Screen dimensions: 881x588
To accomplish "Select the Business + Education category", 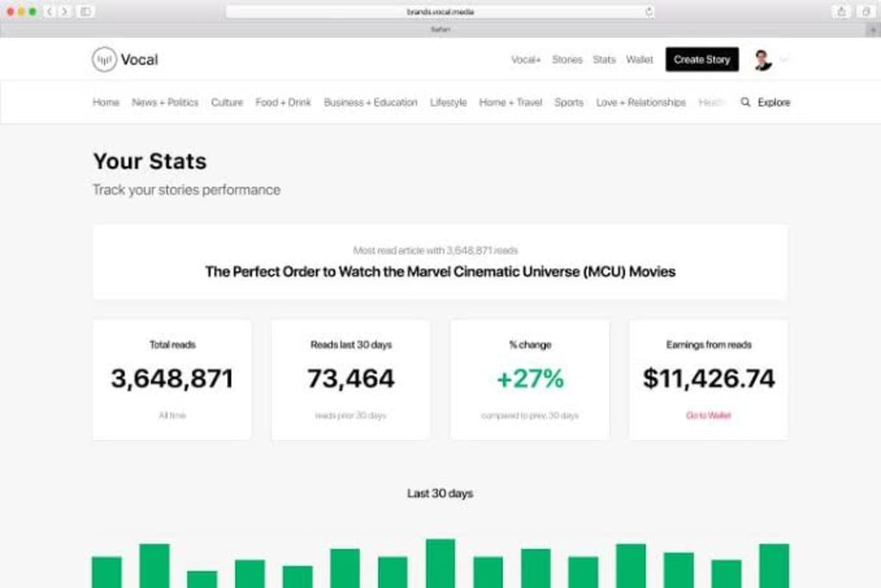I will pos(370,102).
